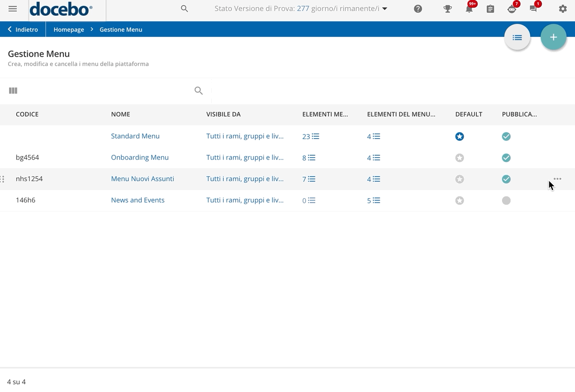Screen dimensions: 575x392
Task: Toggle published status of Standard Menu
Action: tap(506, 137)
